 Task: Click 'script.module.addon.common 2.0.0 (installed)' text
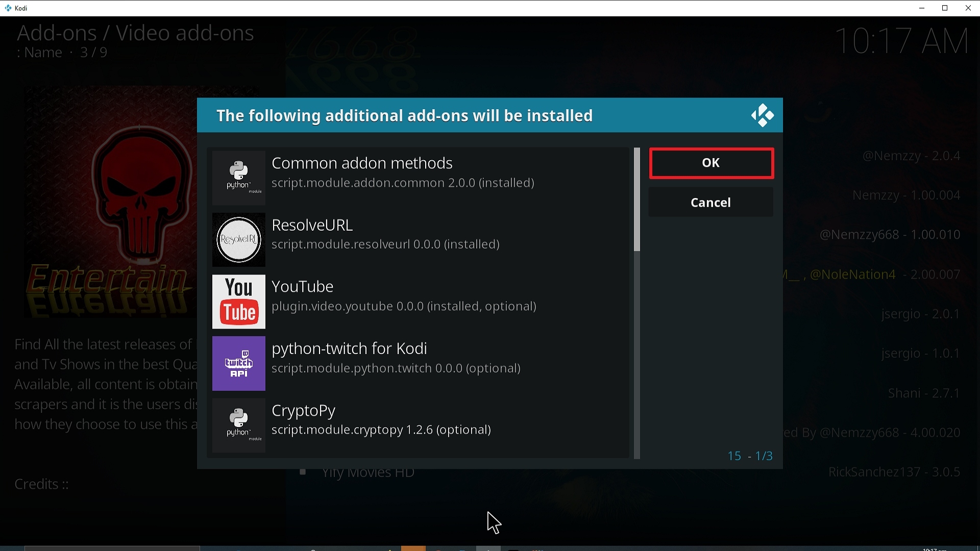point(403,183)
